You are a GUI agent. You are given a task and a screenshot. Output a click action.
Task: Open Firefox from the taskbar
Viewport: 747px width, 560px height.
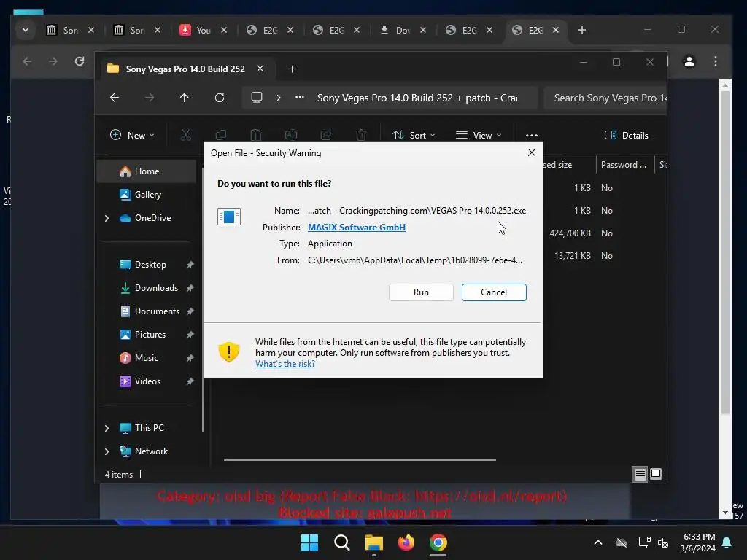point(406,542)
